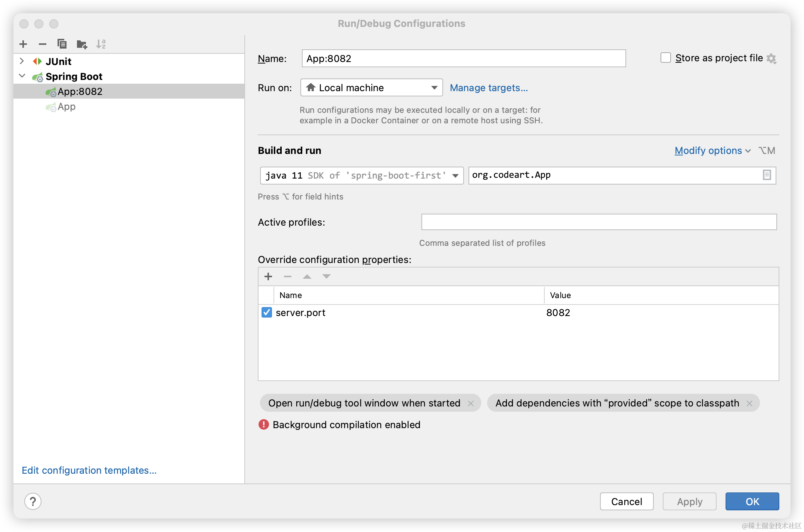Image resolution: width=804 pixels, height=532 pixels.
Task: Uncheck the server.port property checkbox
Action: [267, 312]
